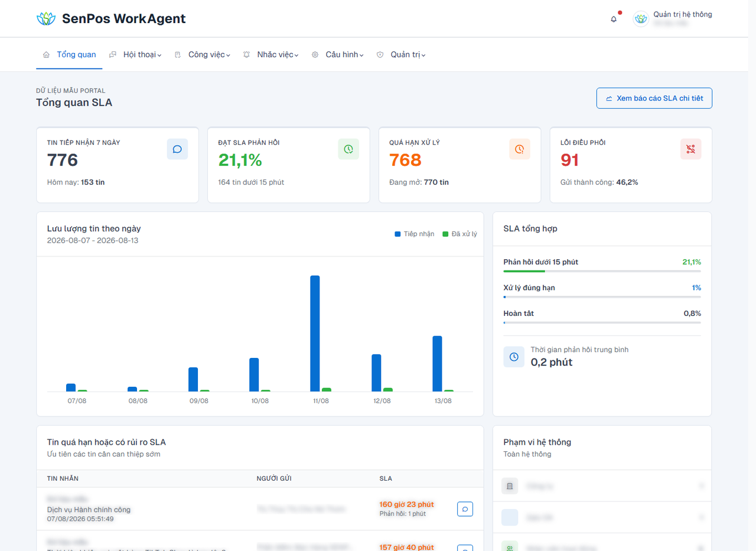The width and height of the screenshot is (756, 551).
Task: Click Xem báo cáo SLA chi tiết button
Action: pyautogui.click(x=654, y=99)
